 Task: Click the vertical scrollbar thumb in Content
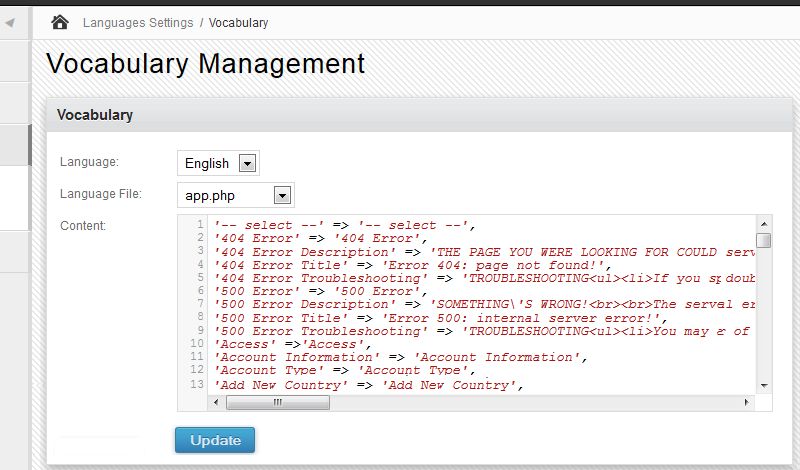pyautogui.click(x=764, y=240)
